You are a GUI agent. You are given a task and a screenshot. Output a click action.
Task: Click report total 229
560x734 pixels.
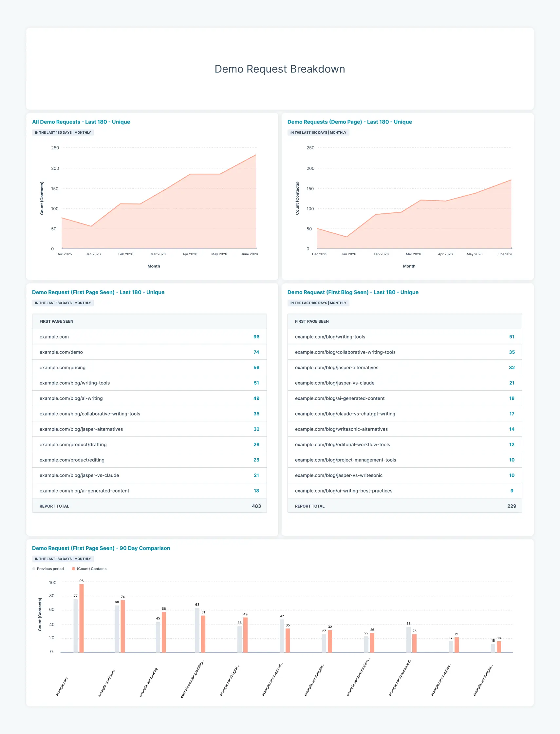pos(512,506)
